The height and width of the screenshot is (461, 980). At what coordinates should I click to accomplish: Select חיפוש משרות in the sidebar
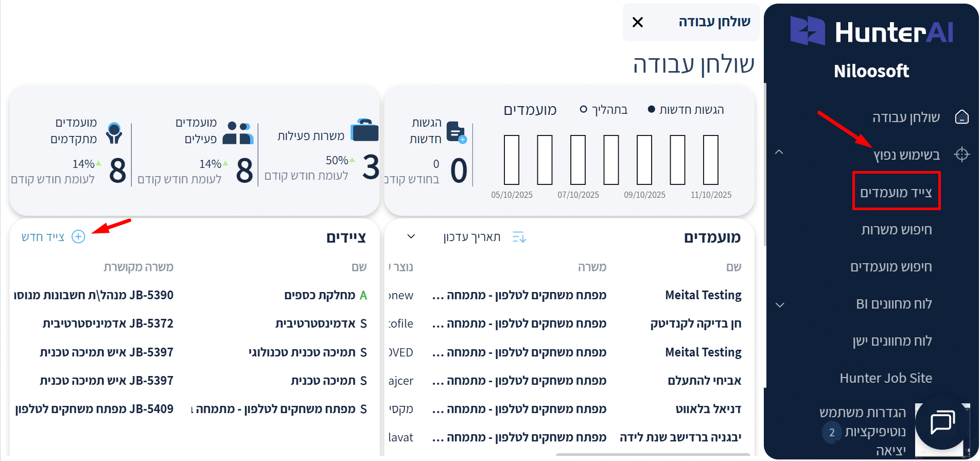tap(896, 230)
